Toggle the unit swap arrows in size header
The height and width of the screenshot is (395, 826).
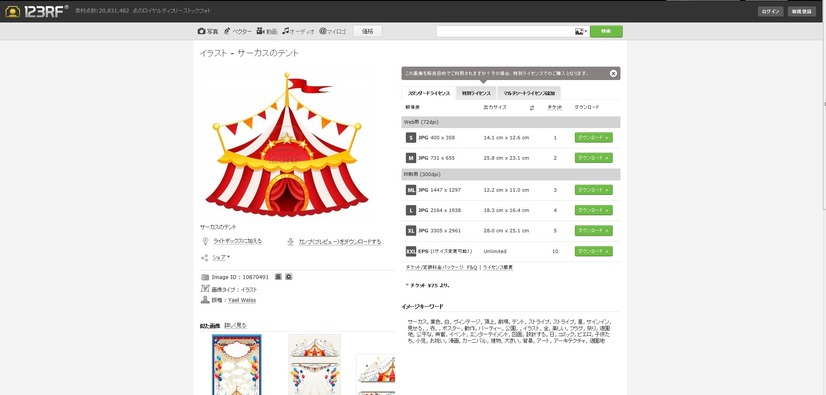tap(532, 107)
